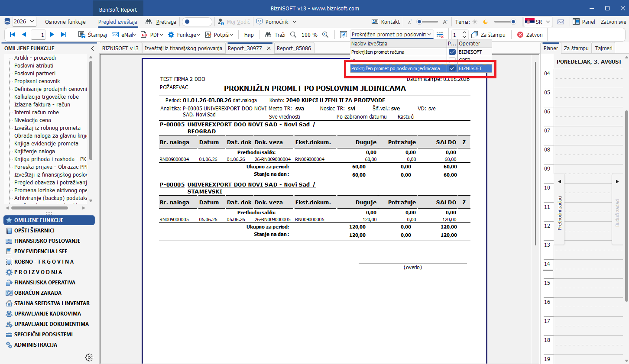The width and height of the screenshot is (629, 364).
Task: Switch to Report_85086 tab
Action: pos(294,48)
